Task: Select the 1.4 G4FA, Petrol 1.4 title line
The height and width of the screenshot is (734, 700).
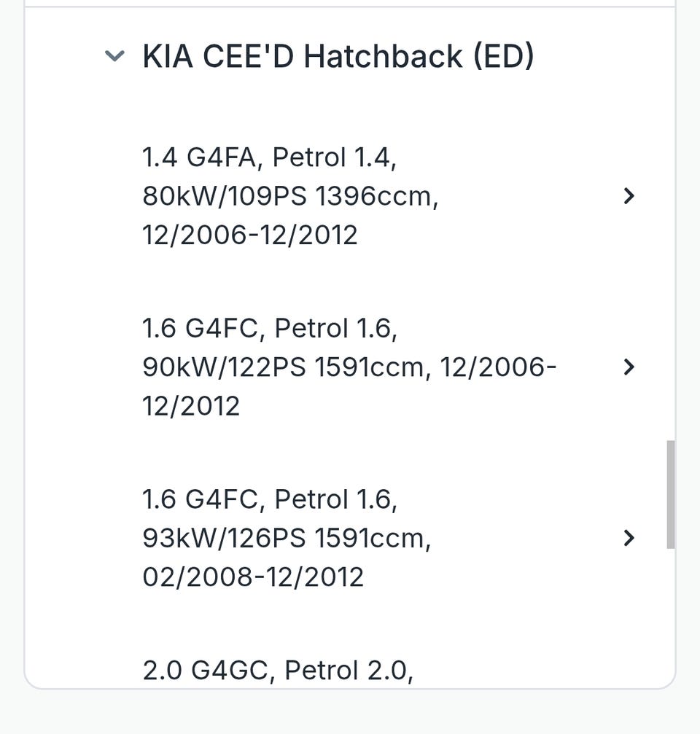Action: [x=269, y=157]
